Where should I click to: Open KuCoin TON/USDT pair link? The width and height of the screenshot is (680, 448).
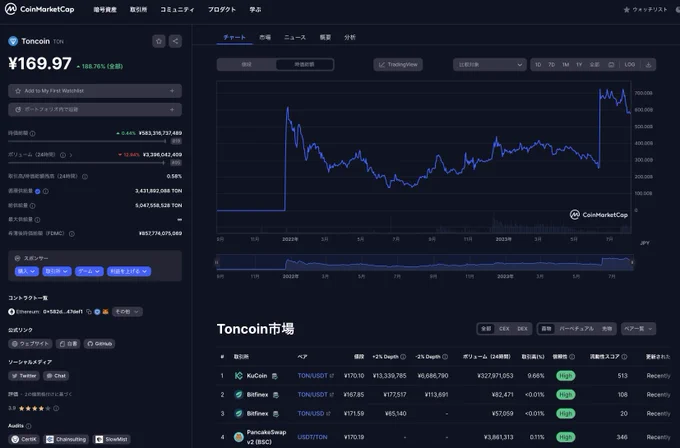[x=315, y=376]
